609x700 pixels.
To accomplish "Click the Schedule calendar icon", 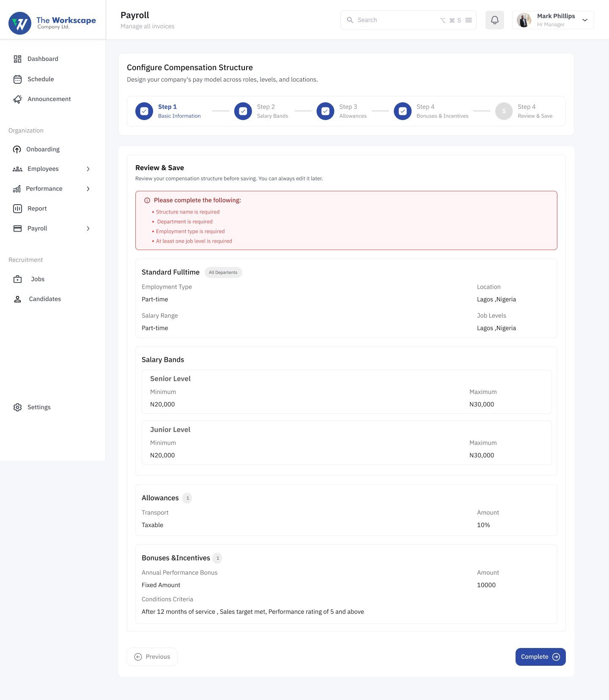I will (17, 79).
